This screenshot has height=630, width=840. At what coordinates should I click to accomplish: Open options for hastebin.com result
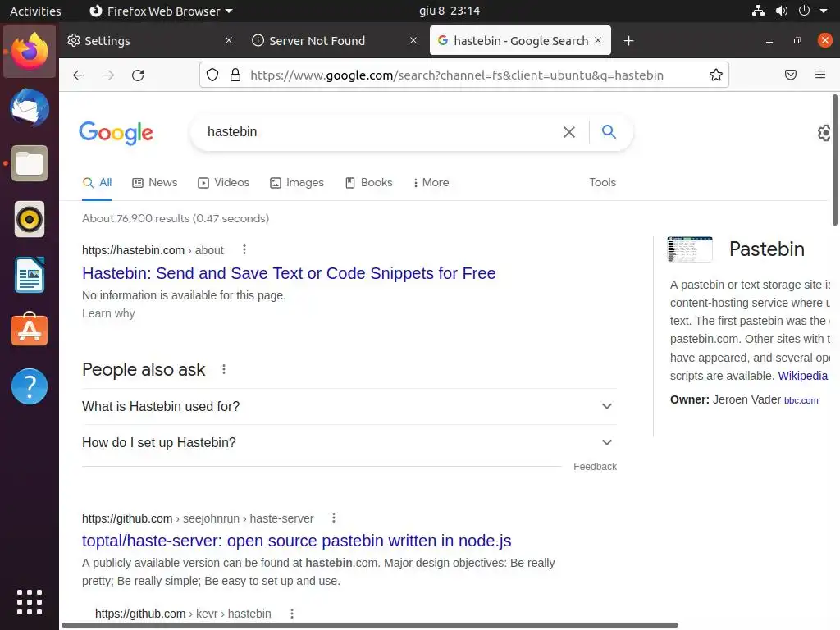click(244, 249)
